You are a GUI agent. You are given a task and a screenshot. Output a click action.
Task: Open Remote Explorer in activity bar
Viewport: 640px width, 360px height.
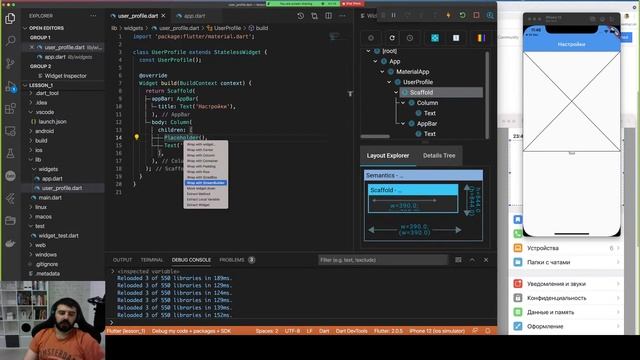tap(11, 131)
